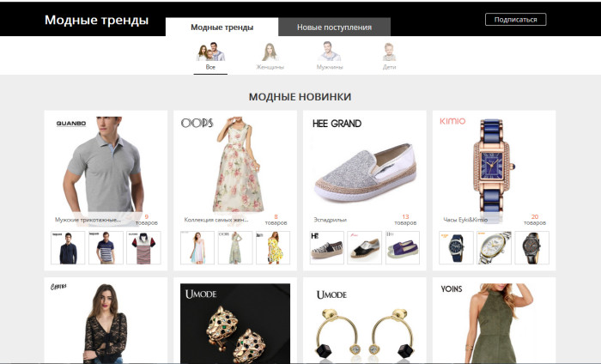Image resolution: width=601 pixels, height=364 pixels.
Task: Select the Женщины category icon
Action: click(x=270, y=52)
